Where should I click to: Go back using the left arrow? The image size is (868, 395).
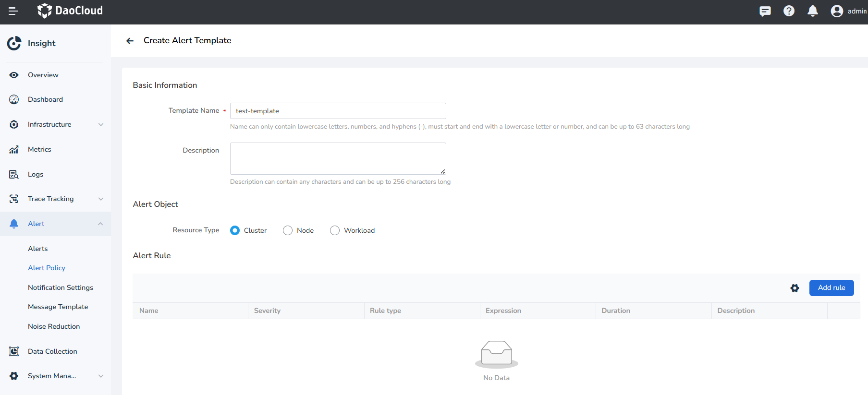pos(130,41)
